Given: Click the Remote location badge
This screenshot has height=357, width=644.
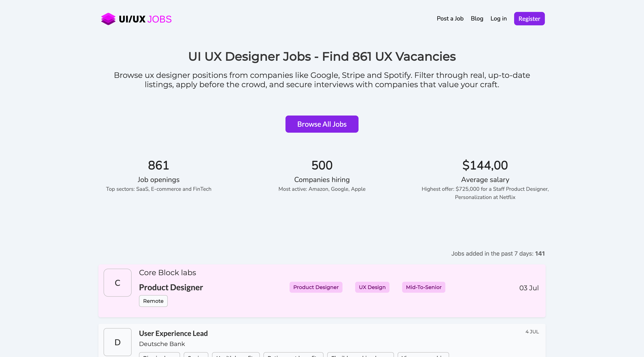Looking at the screenshot, I should pyautogui.click(x=153, y=301).
